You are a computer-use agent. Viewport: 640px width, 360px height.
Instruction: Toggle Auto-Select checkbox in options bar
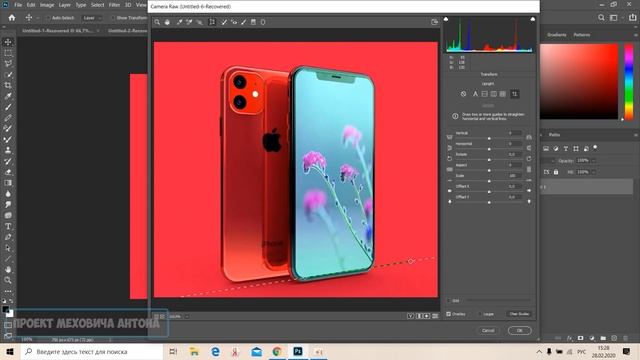(48, 18)
